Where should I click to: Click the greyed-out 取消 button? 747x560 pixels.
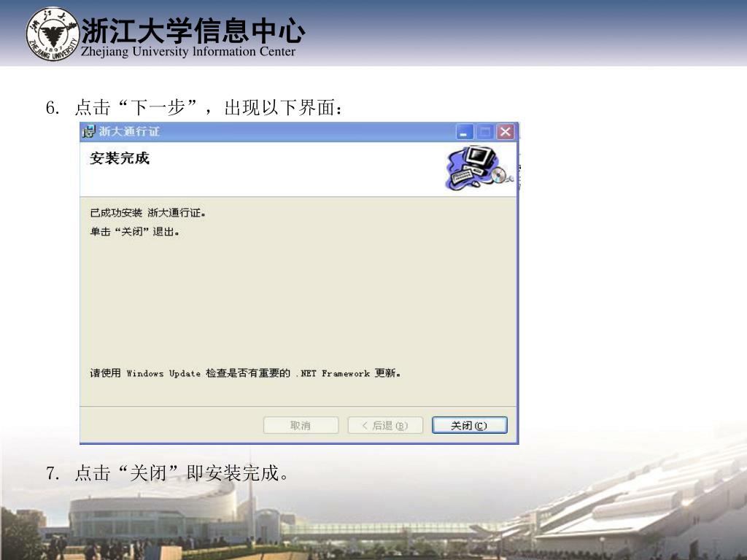click(x=301, y=425)
